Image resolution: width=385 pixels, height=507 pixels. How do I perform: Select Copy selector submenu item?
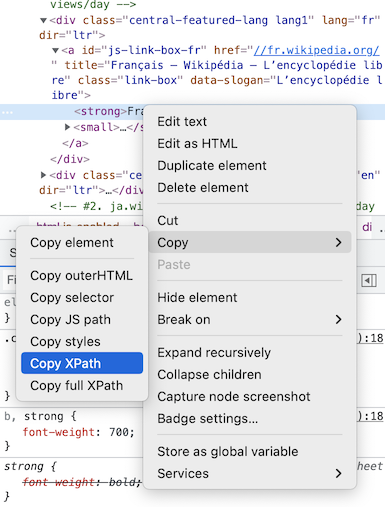pos(82,297)
